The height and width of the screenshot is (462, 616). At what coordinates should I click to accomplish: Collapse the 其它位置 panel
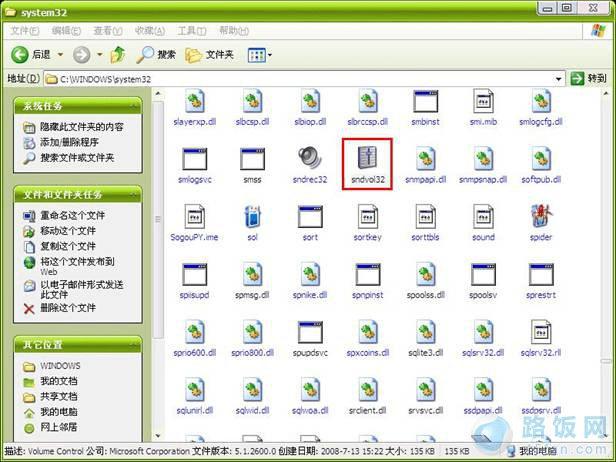pyautogui.click(x=134, y=345)
